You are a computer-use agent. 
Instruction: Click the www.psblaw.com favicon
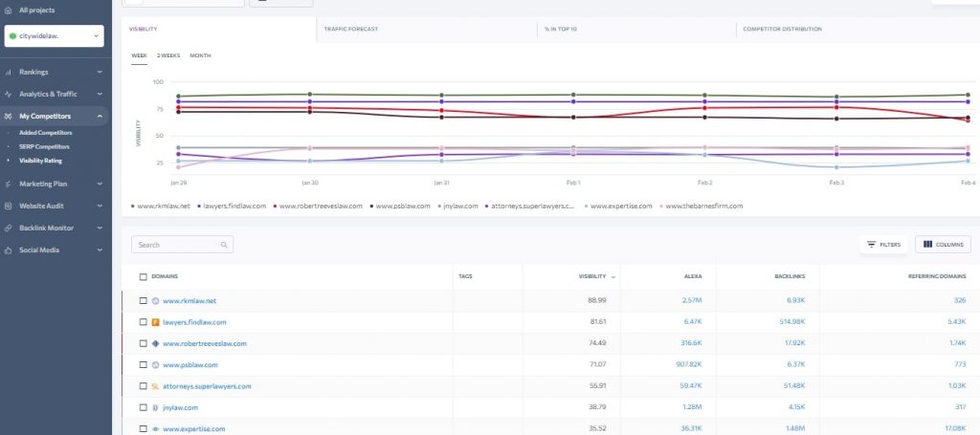tap(156, 364)
